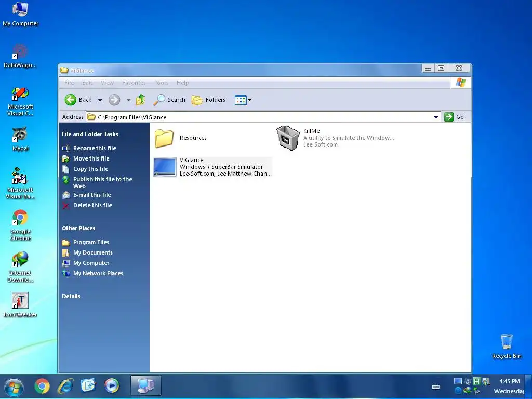Select the Google Chrome desktop shortcut
The image size is (532, 399).
click(20, 225)
